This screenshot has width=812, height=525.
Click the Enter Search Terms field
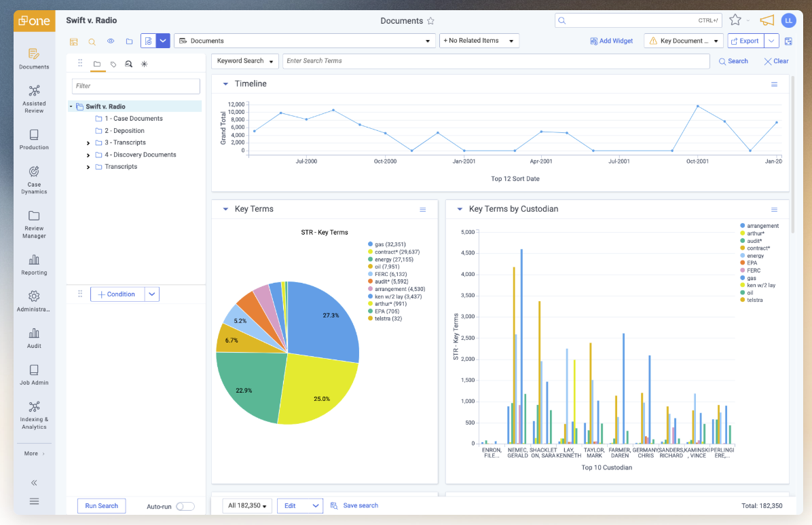496,61
